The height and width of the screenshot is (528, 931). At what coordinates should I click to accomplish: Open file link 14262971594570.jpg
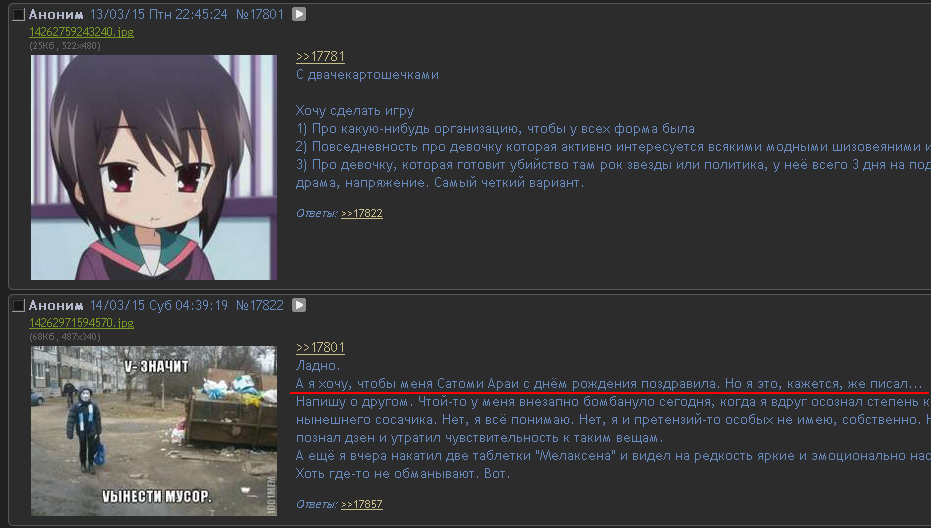click(81, 323)
